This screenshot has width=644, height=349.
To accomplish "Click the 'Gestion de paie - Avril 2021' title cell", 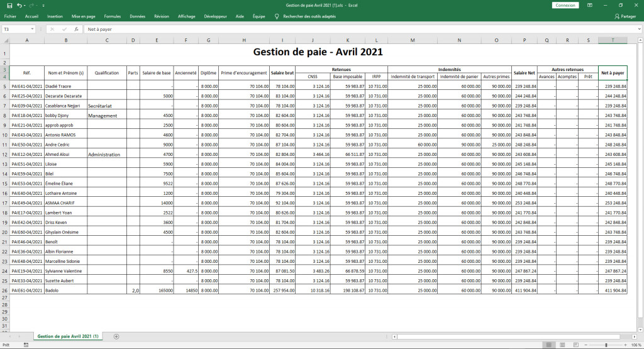I will (318, 52).
